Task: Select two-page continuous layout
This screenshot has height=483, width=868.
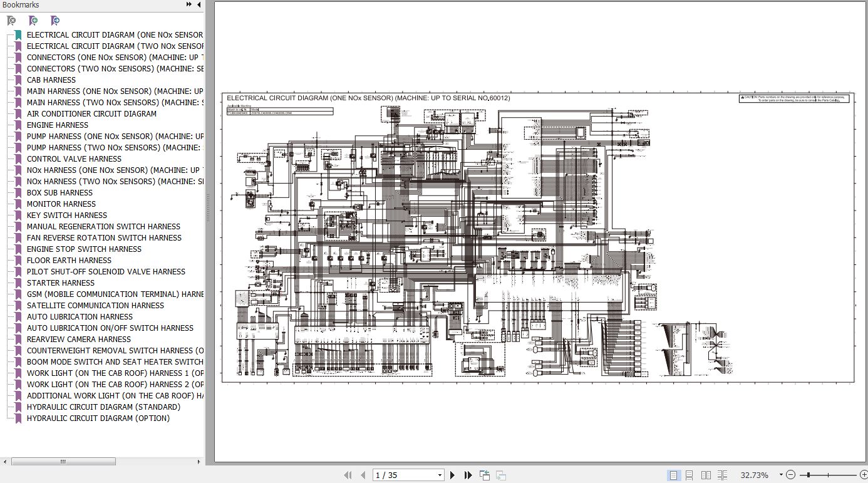Action: point(722,475)
